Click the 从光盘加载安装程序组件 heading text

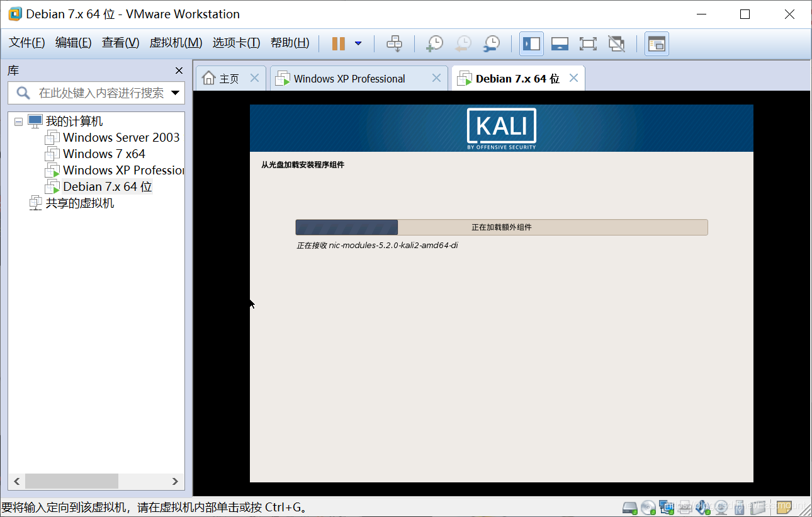[x=303, y=165]
